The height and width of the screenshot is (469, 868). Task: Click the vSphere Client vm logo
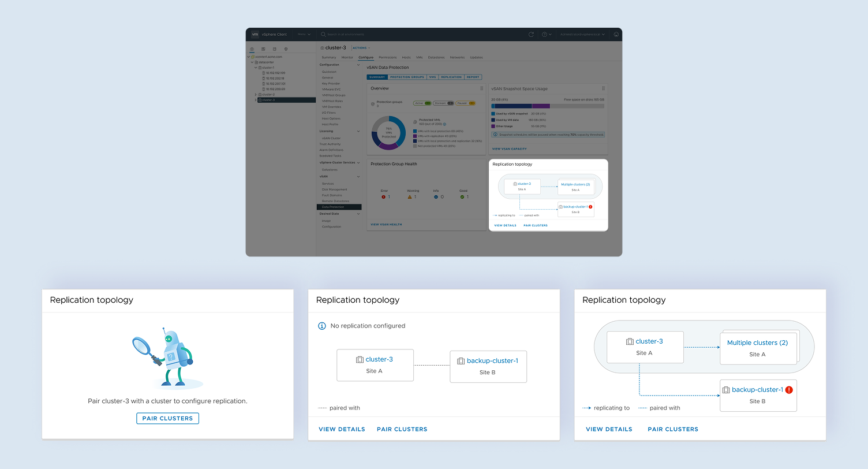(x=255, y=34)
